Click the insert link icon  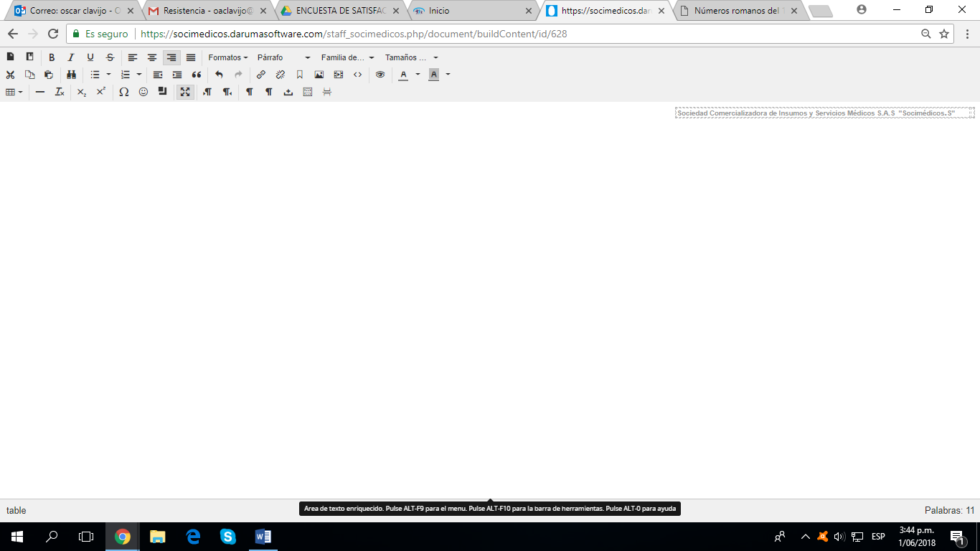261,75
